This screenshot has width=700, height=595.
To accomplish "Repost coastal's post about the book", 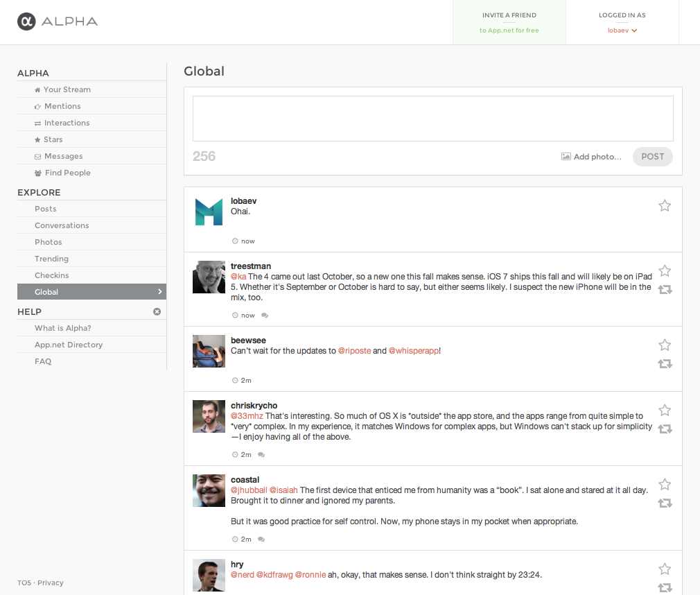I will (665, 503).
